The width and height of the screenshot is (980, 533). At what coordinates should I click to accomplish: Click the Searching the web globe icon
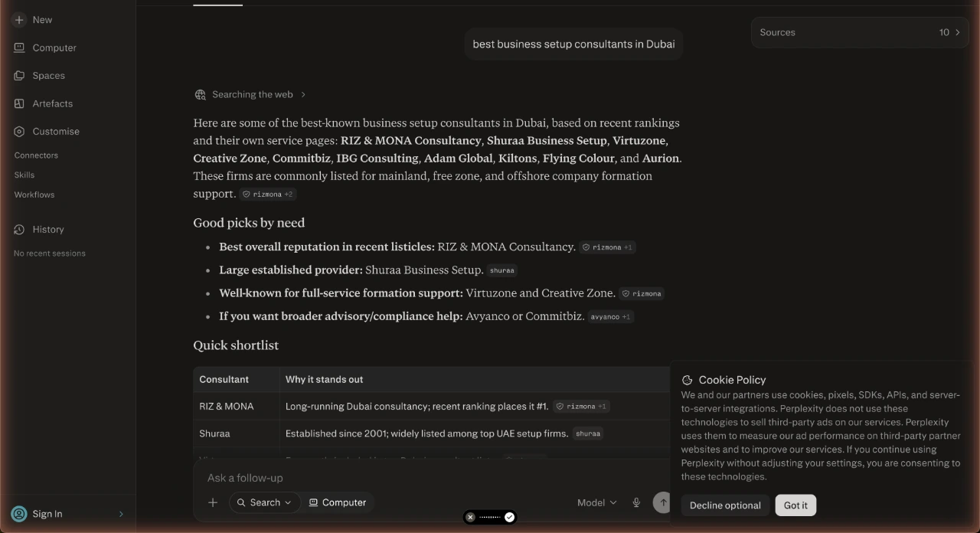[x=200, y=95]
